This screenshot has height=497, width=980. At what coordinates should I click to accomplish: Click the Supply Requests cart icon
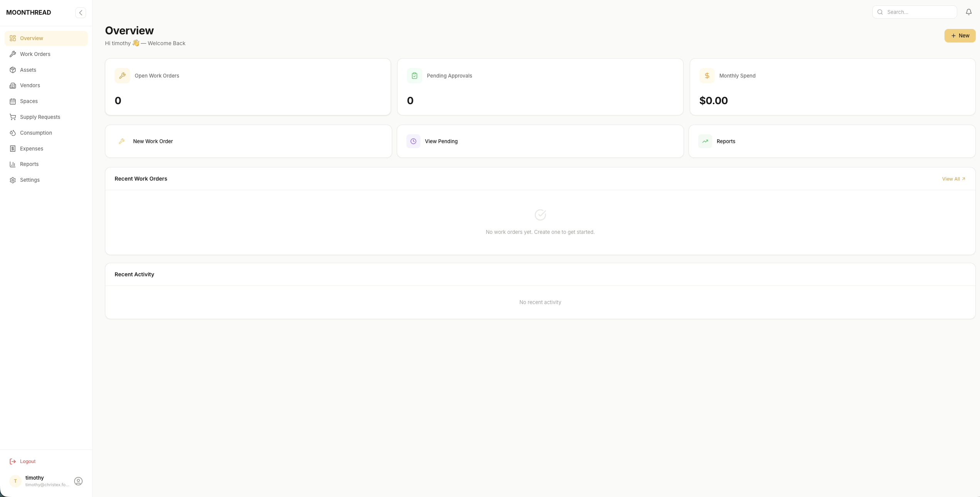pyautogui.click(x=13, y=117)
